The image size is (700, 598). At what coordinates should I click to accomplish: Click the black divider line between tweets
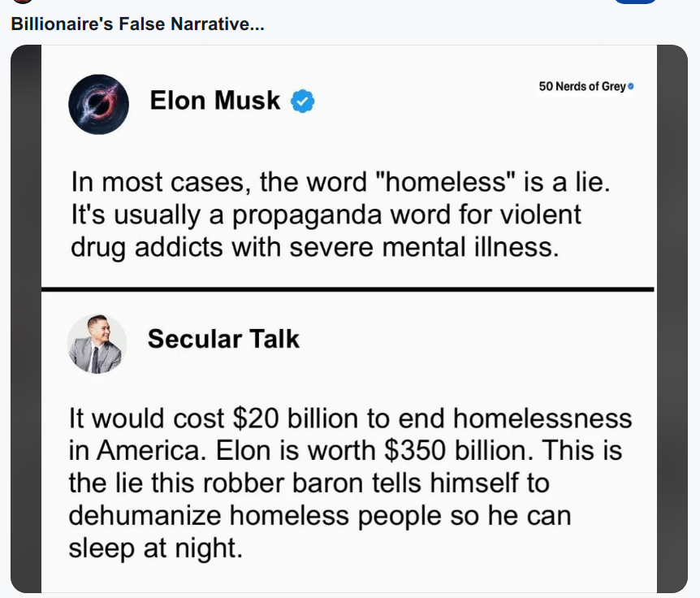coord(348,289)
